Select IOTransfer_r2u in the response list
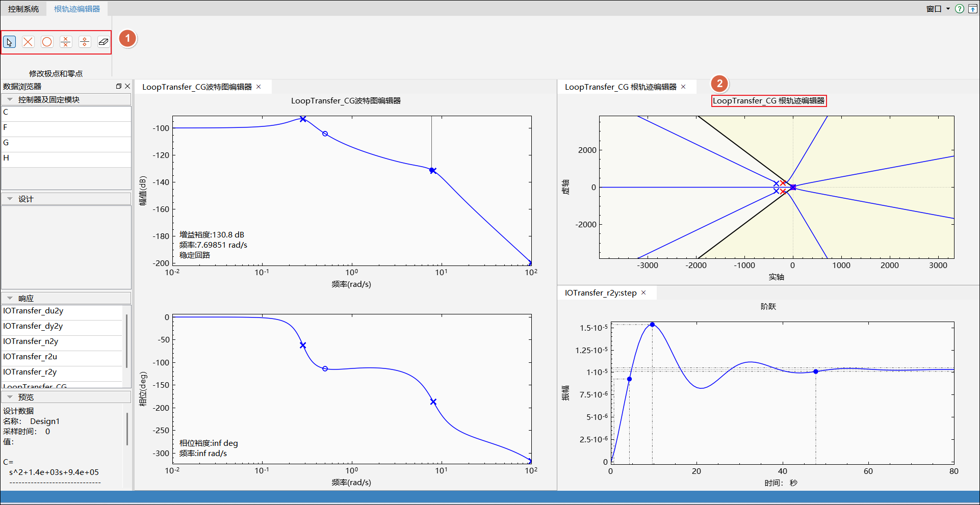The width and height of the screenshot is (980, 505). 30,357
